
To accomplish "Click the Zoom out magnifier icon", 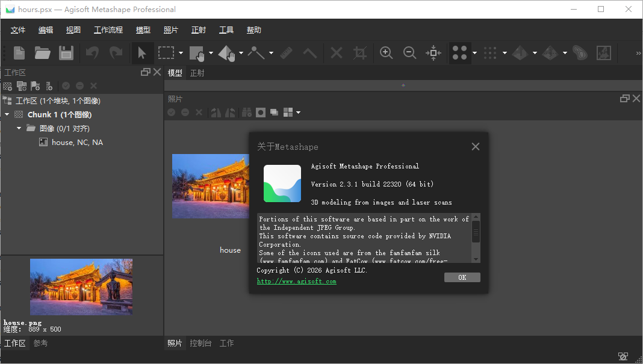I will click(410, 53).
